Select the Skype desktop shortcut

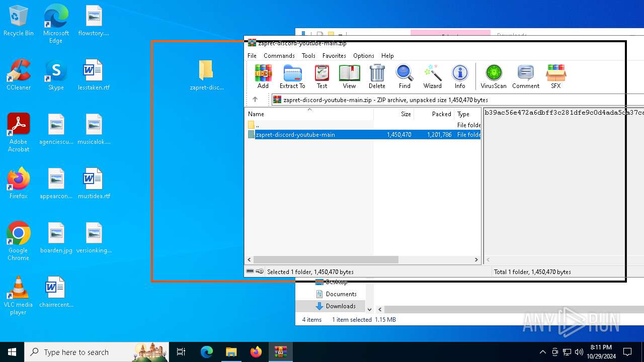click(56, 75)
